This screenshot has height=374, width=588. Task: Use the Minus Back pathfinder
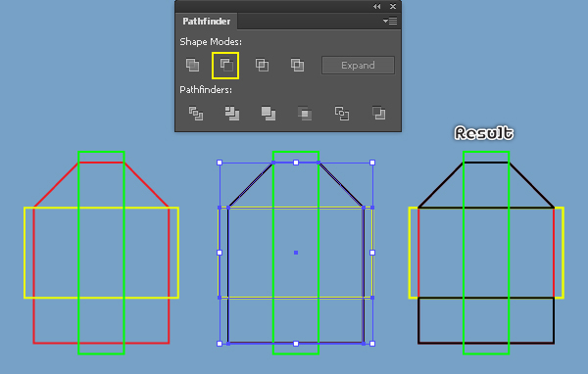(378, 114)
